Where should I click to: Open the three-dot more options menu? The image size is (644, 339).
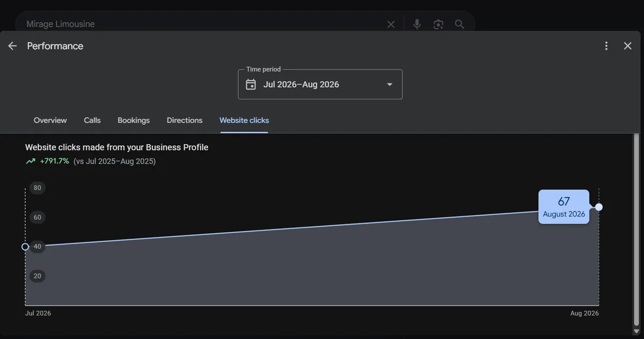click(x=606, y=46)
